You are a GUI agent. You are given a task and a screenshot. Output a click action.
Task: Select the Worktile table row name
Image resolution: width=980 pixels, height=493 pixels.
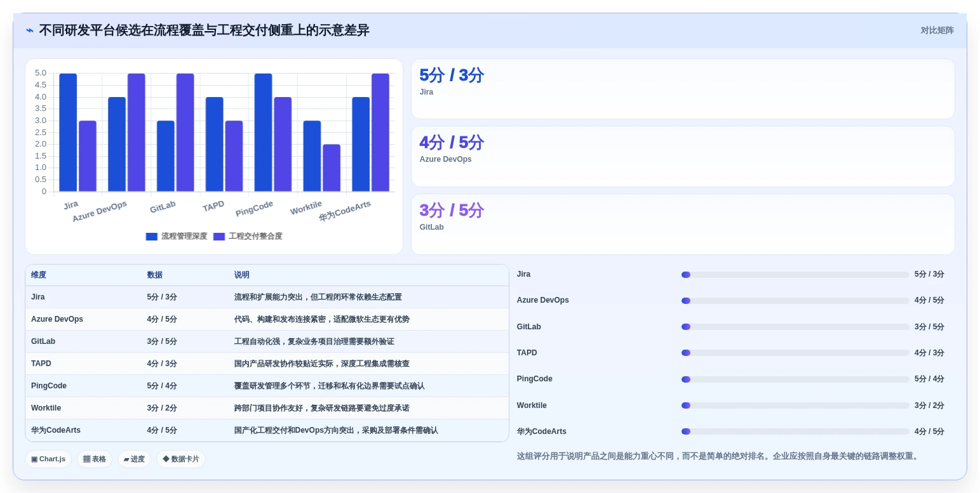pyautogui.click(x=46, y=408)
